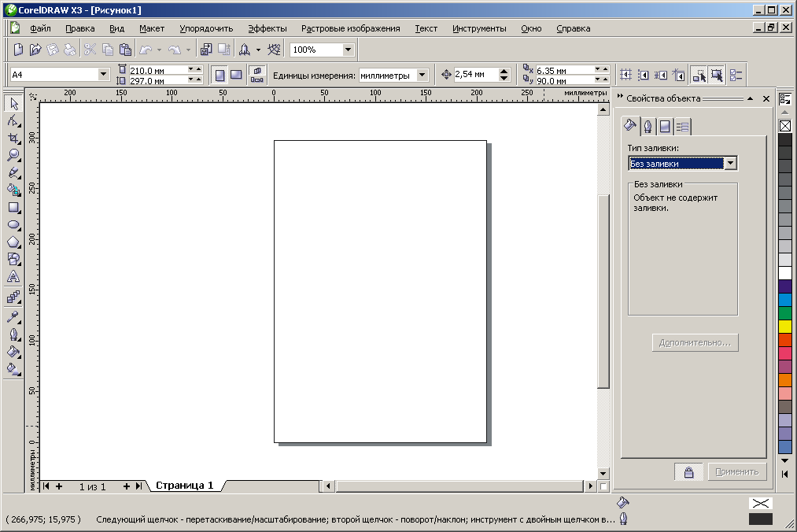Select the Basic Shapes tool
797x532 pixels.
point(13,260)
